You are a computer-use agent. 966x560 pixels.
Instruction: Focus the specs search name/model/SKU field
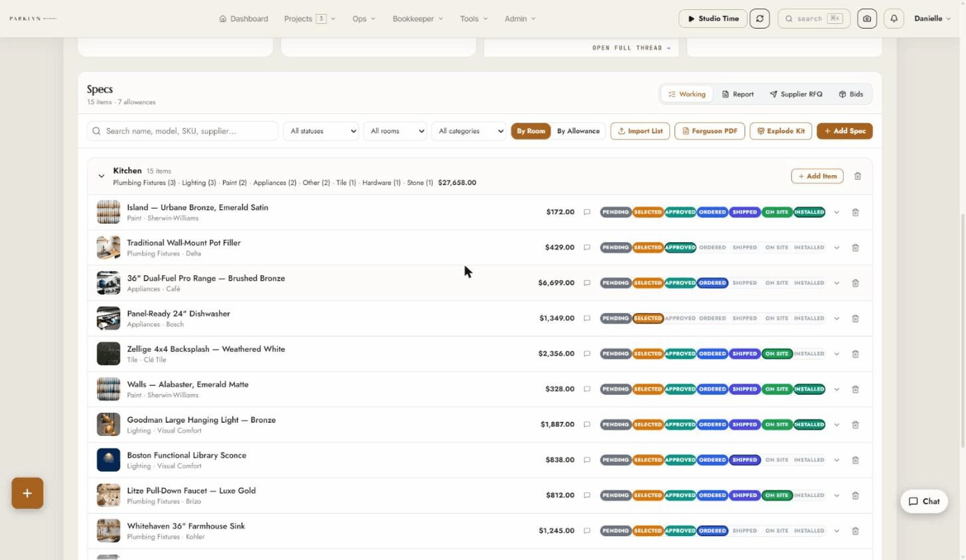tap(183, 131)
